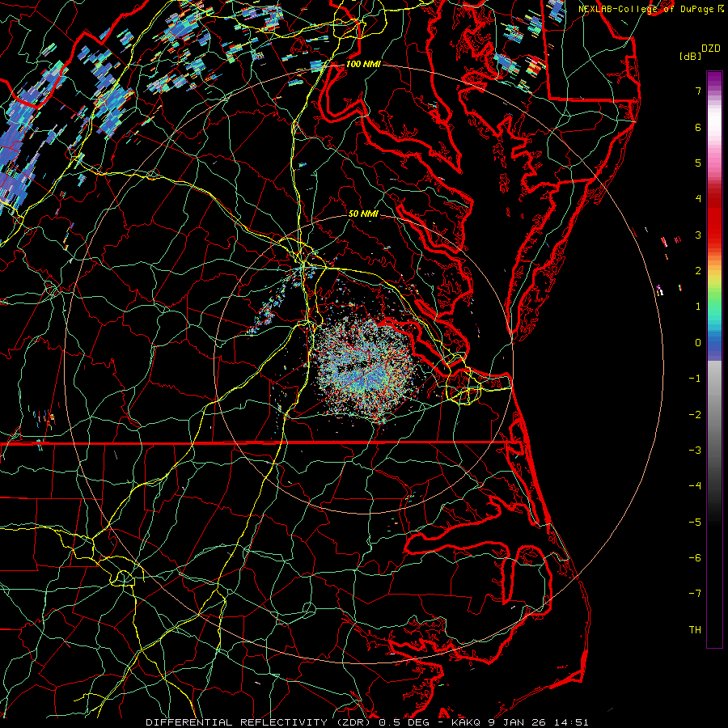728x728 pixels.
Task: Click the "-4" value on the scale
Action: pos(695,486)
